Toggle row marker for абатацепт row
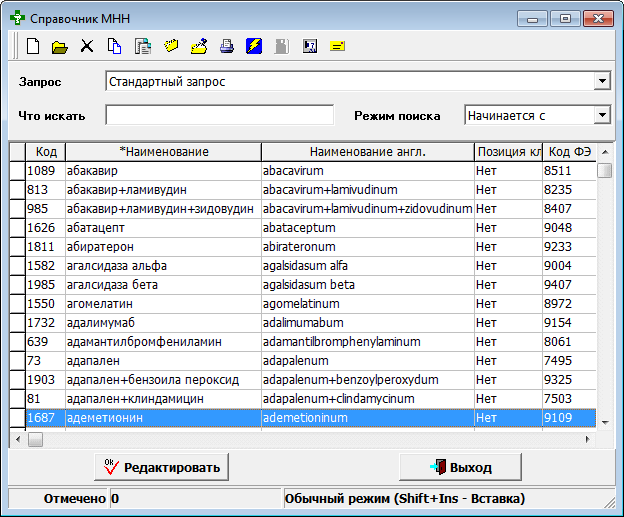This screenshot has width=624, height=517. [16, 228]
